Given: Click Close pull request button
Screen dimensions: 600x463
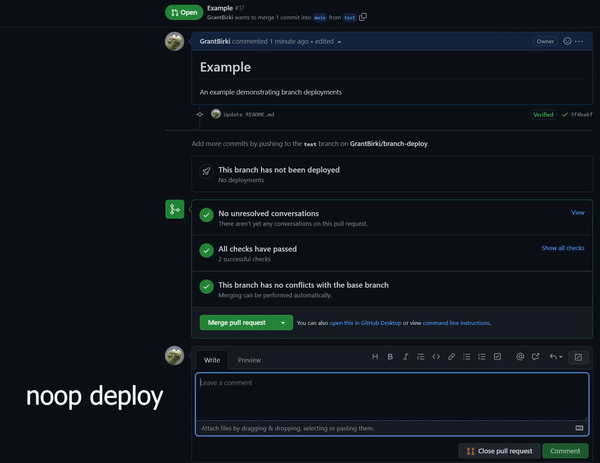Looking at the screenshot, I should pyautogui.click(x=499, y=451).
